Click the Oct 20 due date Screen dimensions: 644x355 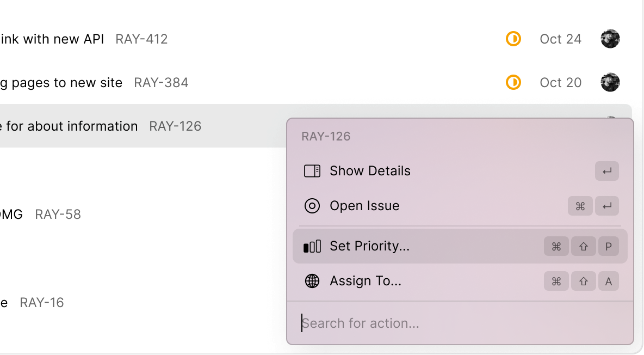[x=561, y=83]
